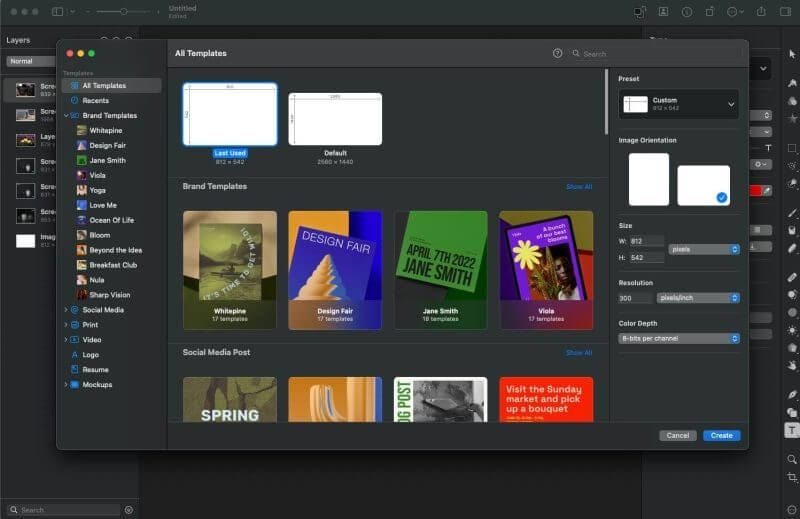
Task: Select the highlighted Type tool
Action: tap(792, 430)
